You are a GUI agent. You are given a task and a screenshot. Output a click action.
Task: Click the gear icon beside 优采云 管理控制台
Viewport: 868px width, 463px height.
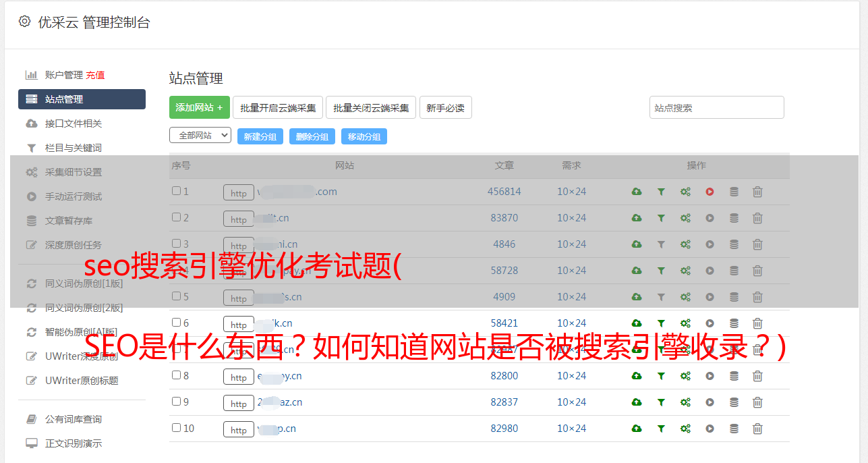tap(25, 22)
